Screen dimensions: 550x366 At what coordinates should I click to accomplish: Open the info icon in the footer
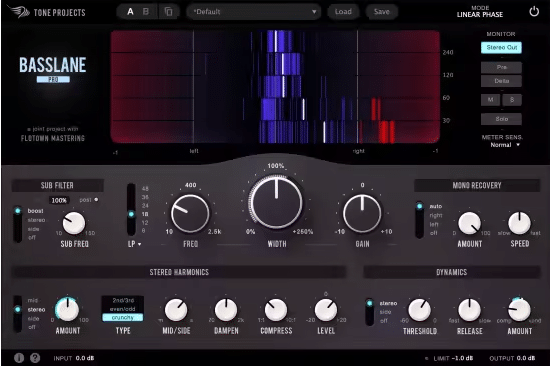(19, 358)
